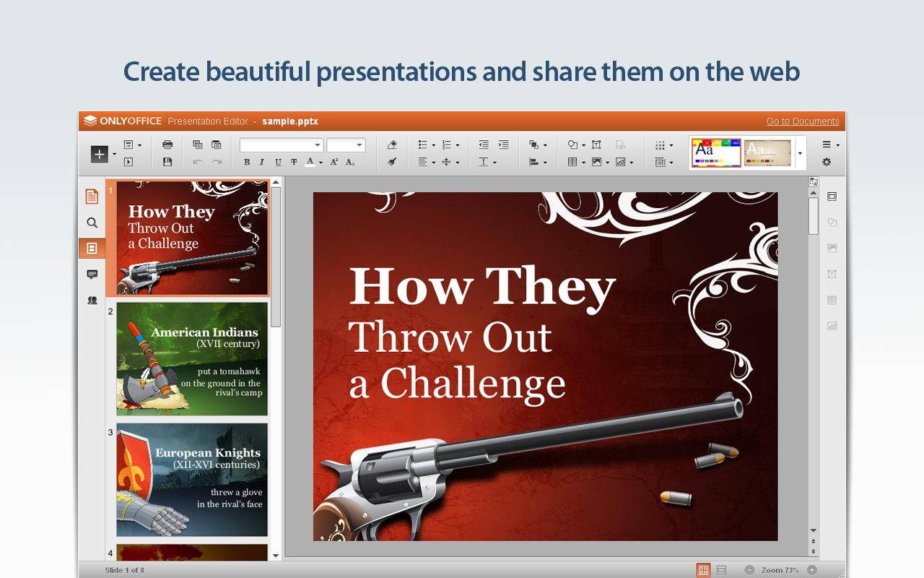This screenshot has height=578, width=924.
Task: Open the Search icon in left sidebar
Action: pyautogui.click(x=92, y=223)
